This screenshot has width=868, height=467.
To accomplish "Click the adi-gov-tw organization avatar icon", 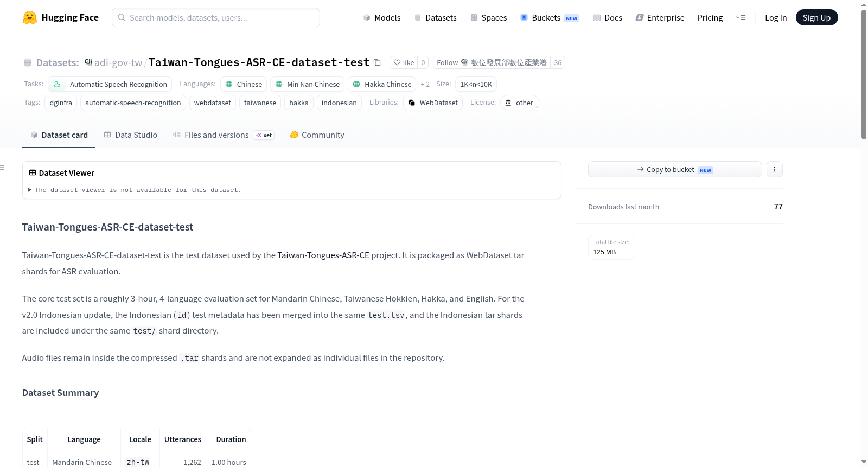I will 88,62.
